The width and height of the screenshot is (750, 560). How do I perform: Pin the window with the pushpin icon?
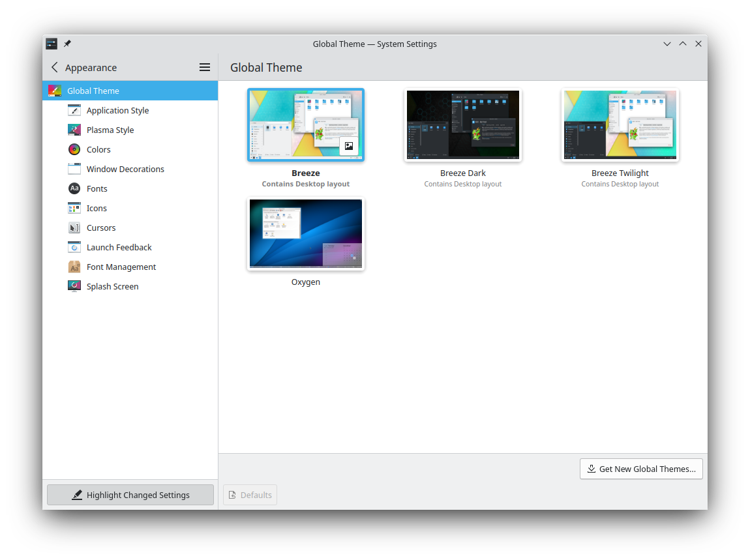[x=67, y=44]
